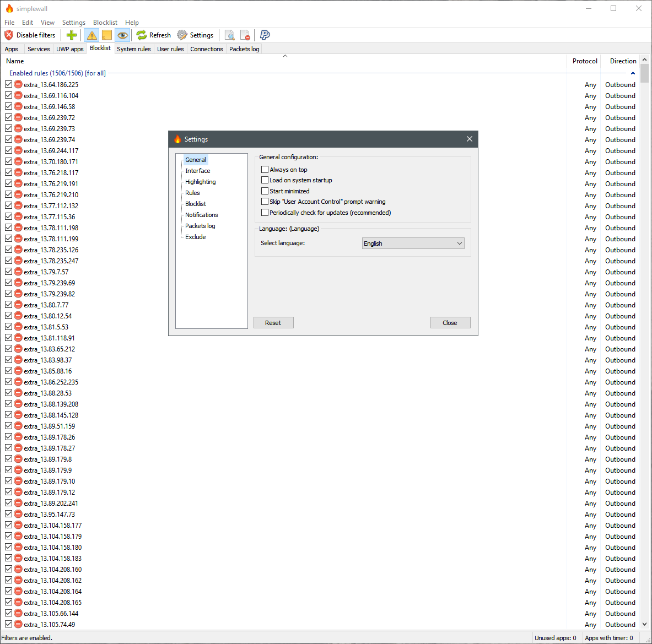Viewport: 652px width, 644px height.
Task: Select Notifications in the Settings sidebar
Action: pyautogui.click(x=201, y=215)
